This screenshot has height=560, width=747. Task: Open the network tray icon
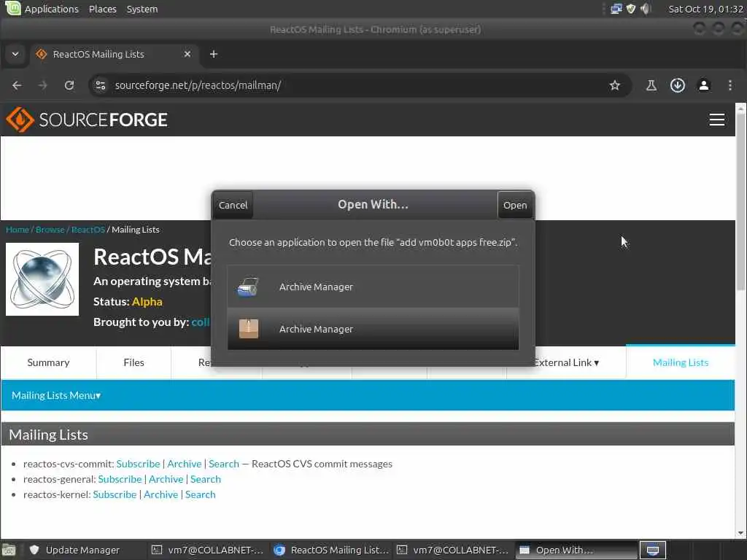[x=616, y=9]
